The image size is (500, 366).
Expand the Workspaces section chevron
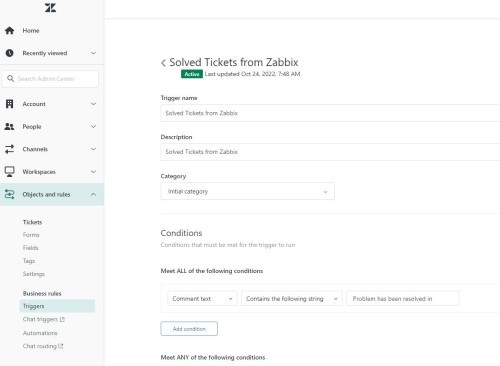coord(93,172)
